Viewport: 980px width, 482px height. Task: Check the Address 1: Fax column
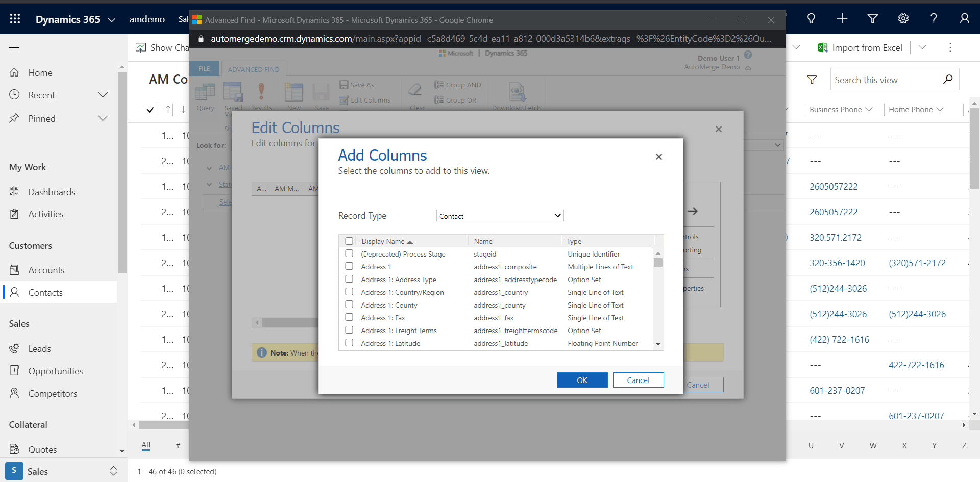[x=349, y=317]
